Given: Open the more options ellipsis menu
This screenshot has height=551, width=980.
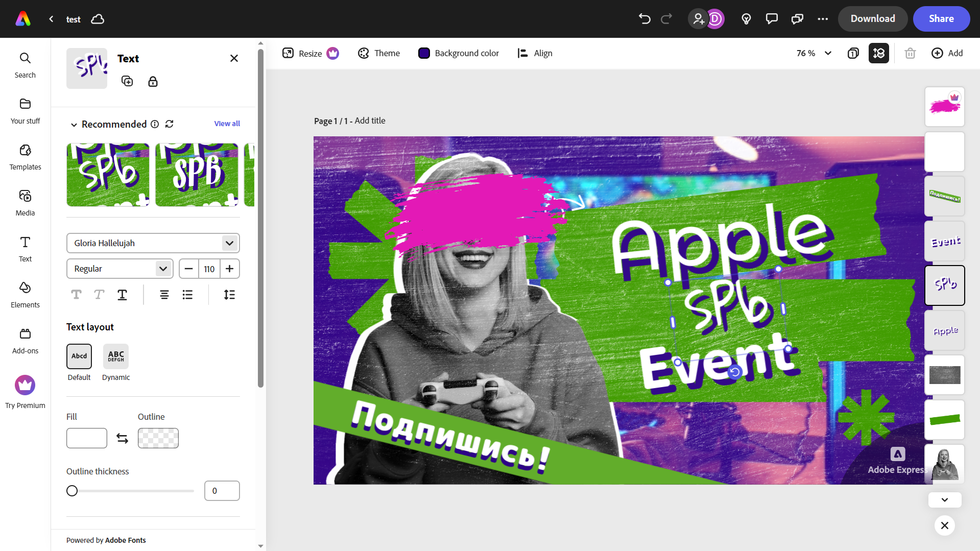Looking at the screenshot, I should pos(823,19).
